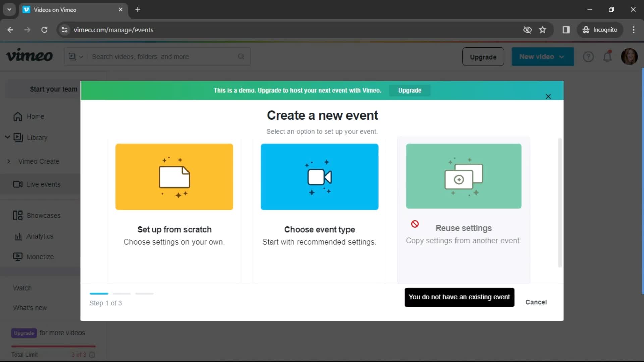Screen dimensions: 644x362
Task: Click the Monetize sidebar icon
Action: (x=18, y=257)
